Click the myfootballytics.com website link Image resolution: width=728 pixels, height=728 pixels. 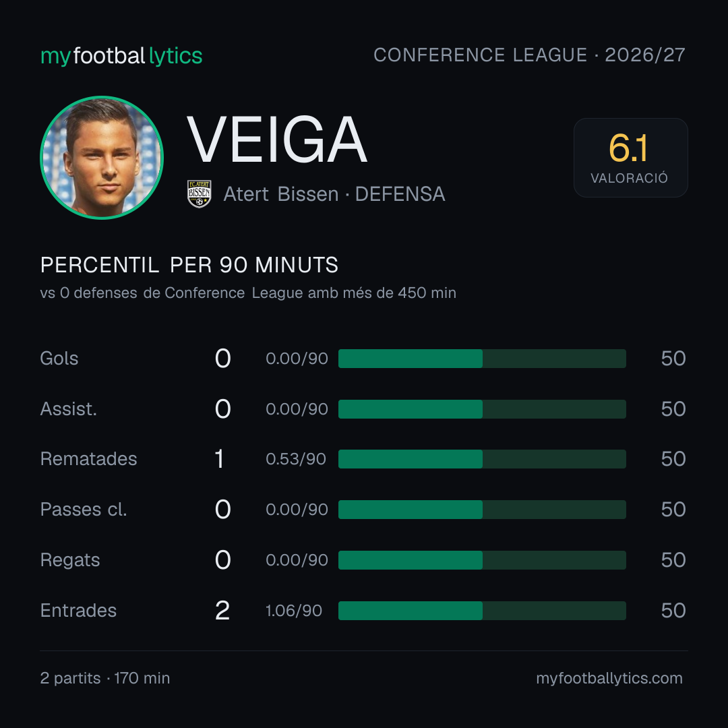point(609,678)
